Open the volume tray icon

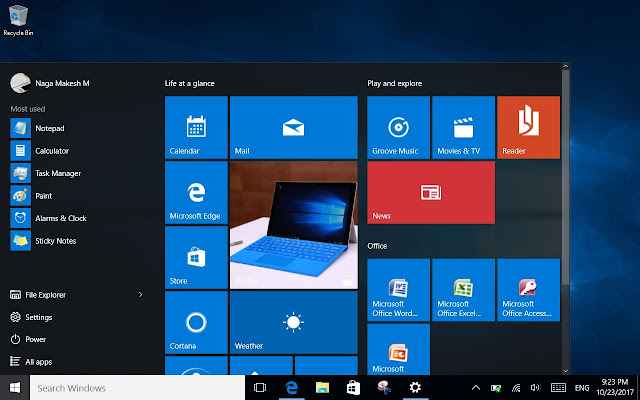click(535, 388)
